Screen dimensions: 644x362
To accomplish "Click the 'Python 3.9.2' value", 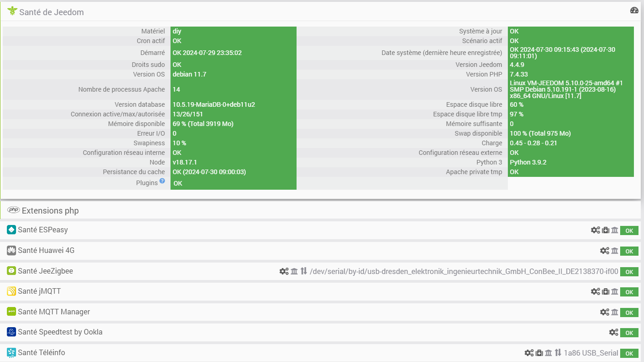I will [528, 162].
